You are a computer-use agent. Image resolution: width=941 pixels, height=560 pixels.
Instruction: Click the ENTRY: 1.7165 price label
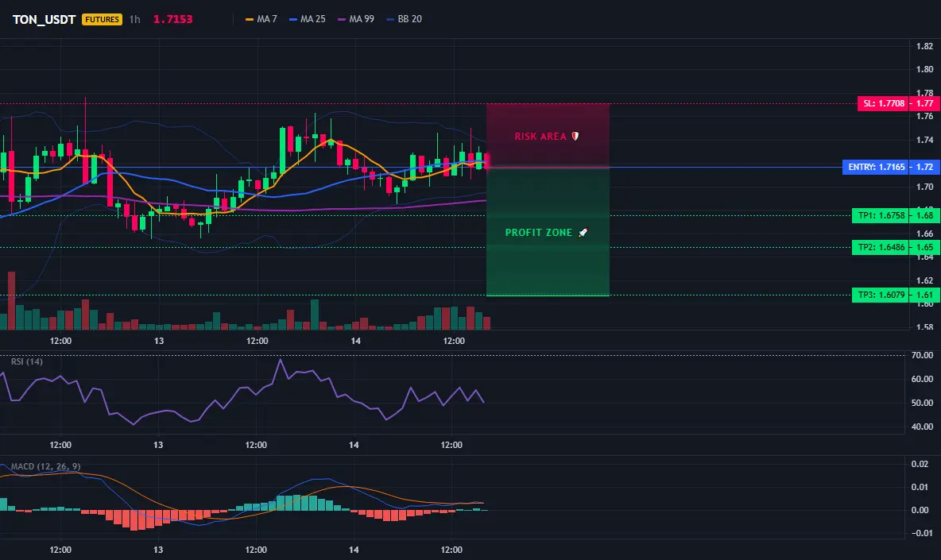coord(876,167)
